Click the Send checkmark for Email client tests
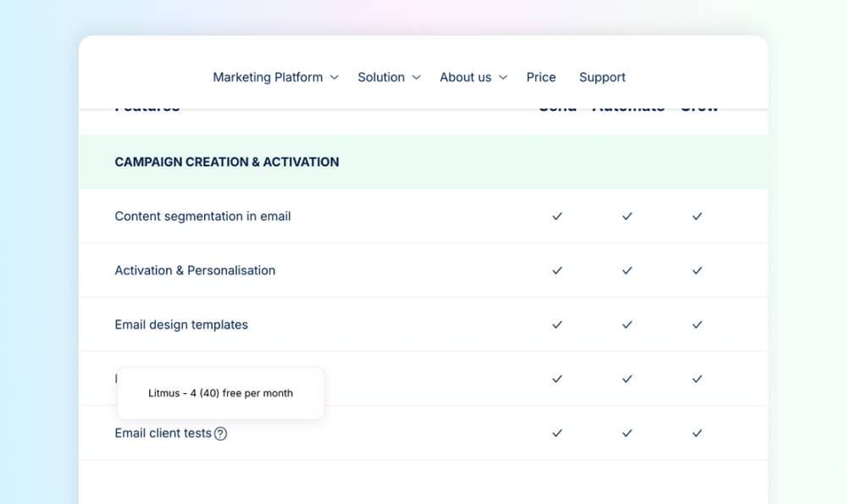 click(556, 433)
